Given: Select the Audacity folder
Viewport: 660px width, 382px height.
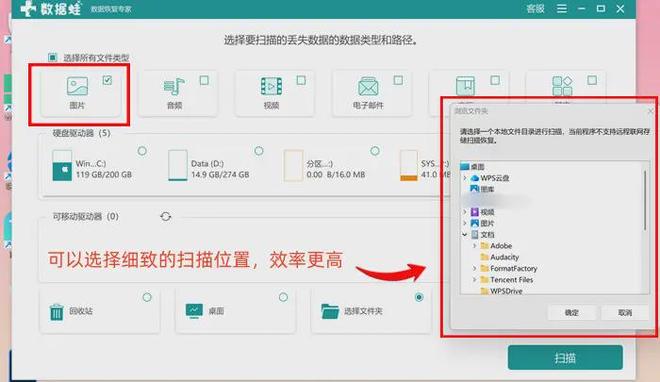Looking at the screenshot, I should click(x=500, y=257).
